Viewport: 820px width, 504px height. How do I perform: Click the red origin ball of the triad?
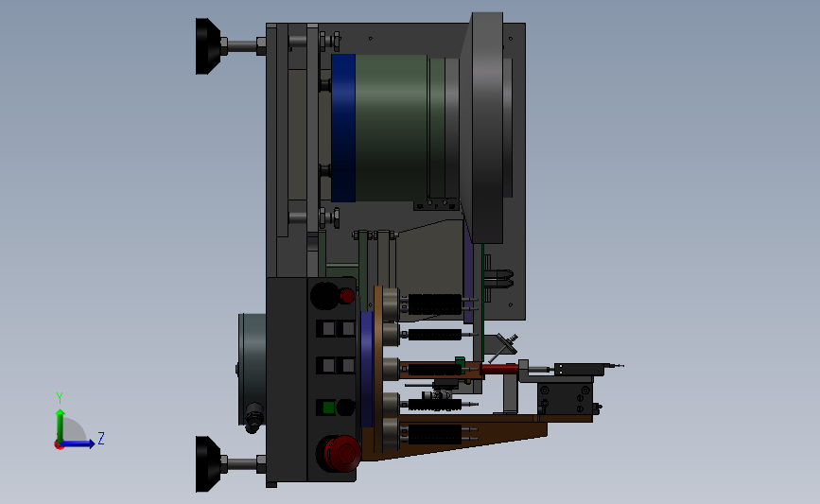[59, 444]
